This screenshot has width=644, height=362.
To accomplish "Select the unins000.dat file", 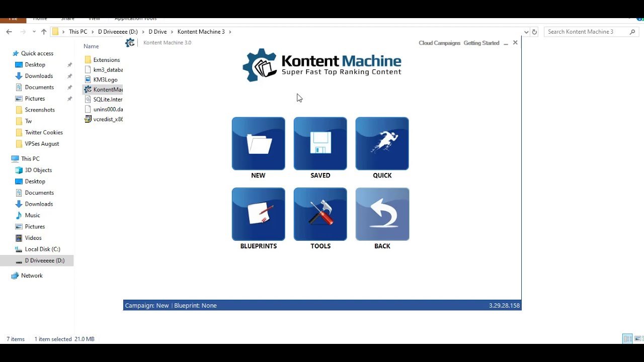I will pos(103,109).
